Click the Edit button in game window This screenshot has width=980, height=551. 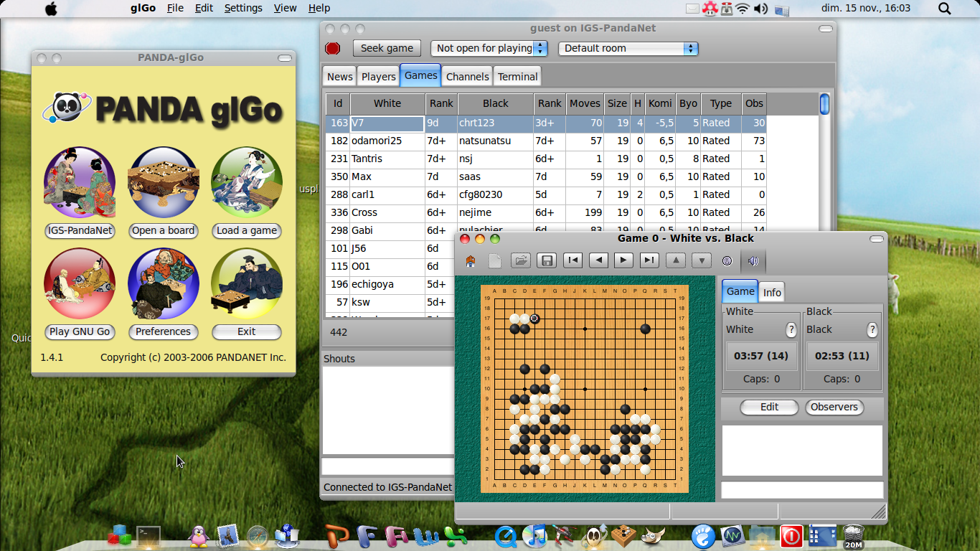pos(769,407)
